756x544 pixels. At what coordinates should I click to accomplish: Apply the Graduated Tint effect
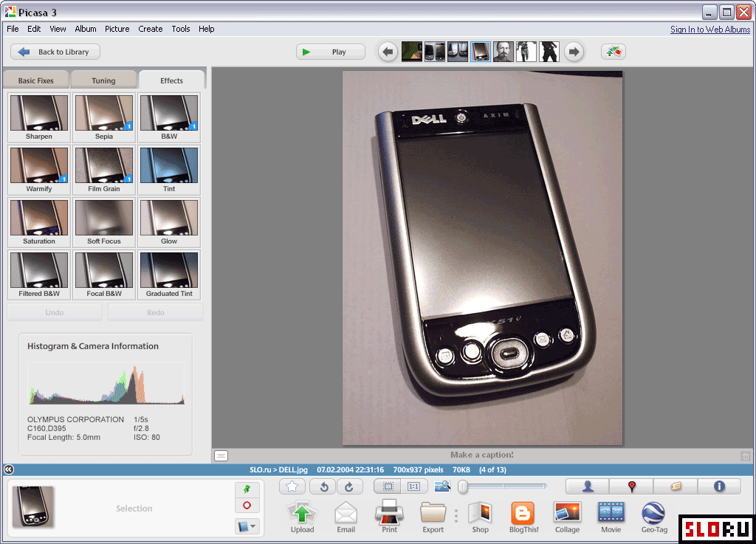169,275
